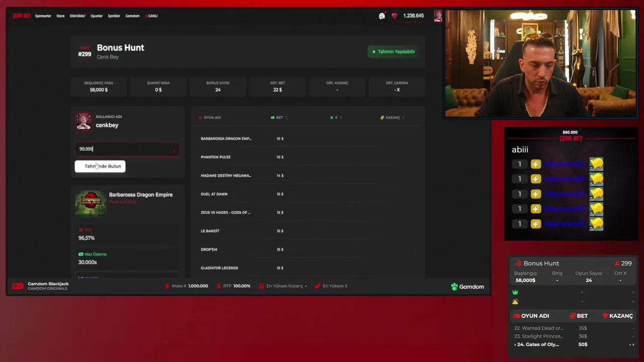644x362 pixels.
Task: Open the CANLI live link
Action: point(151,16)
